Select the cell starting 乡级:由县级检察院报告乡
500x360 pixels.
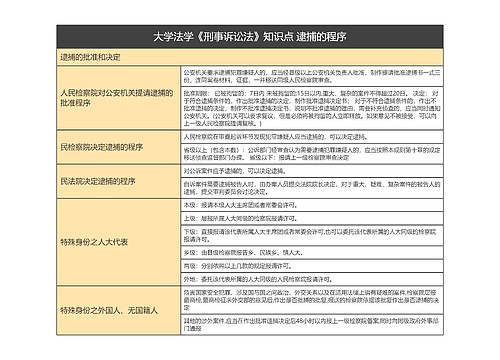point(312,253)
